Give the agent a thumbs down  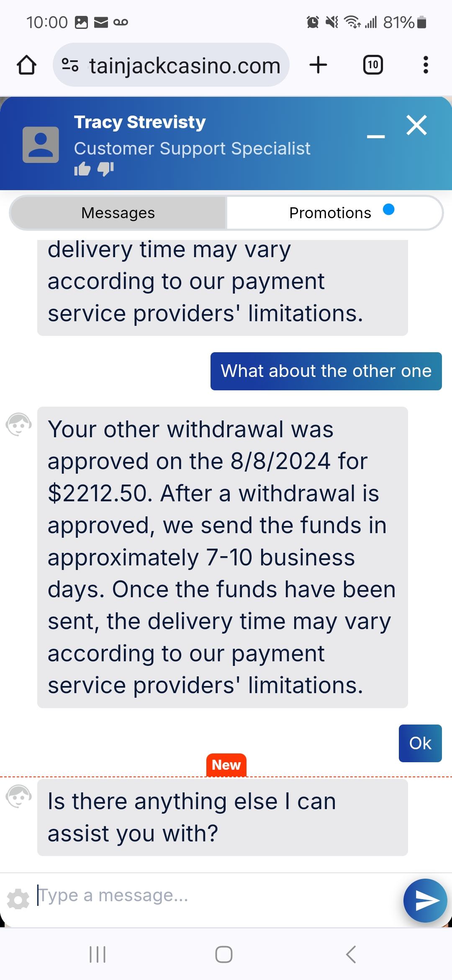tap(105, 169)
